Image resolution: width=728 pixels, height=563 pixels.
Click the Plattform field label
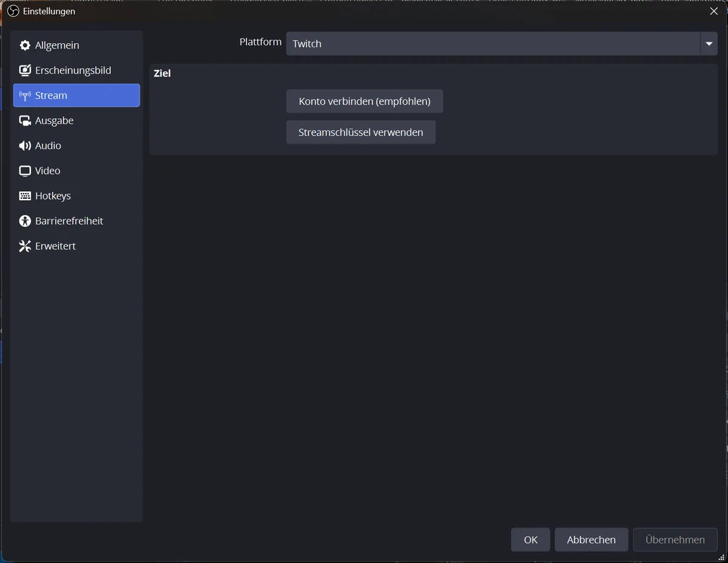point(260,42)
